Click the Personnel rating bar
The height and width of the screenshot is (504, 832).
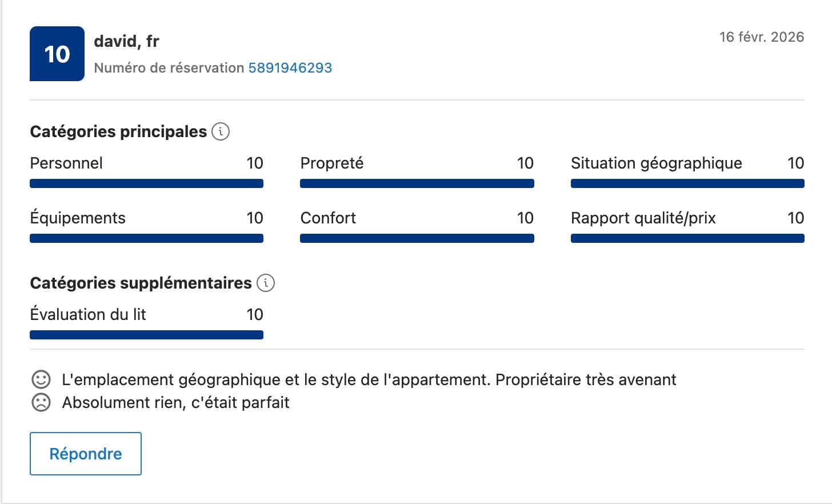pyautogui.click(x=146, y=183)
